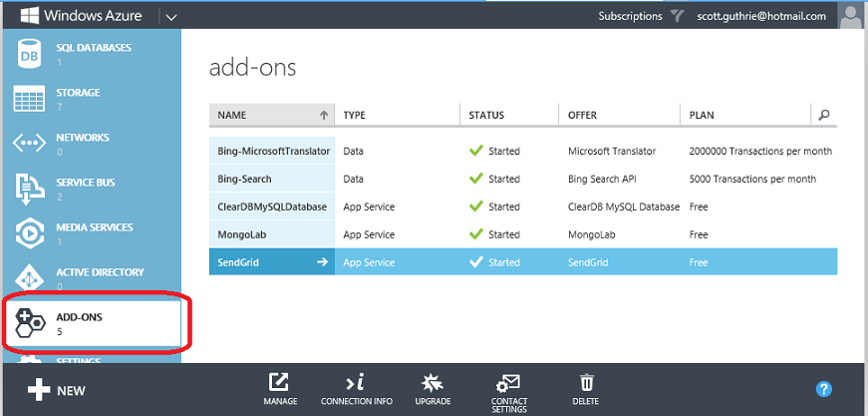Select the MongoLab add-on row
This screenshot has height=416, width=868.
click(x=523, y=234)
